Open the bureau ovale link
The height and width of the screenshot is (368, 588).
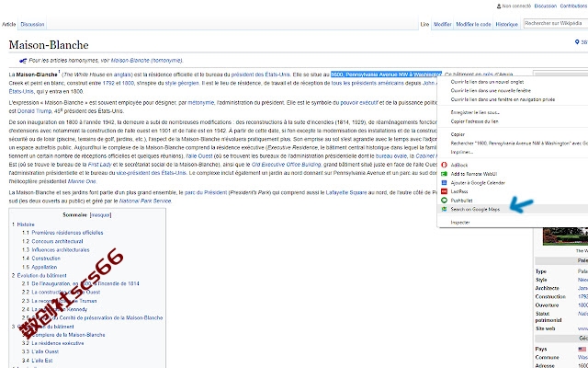coord(390,155)
